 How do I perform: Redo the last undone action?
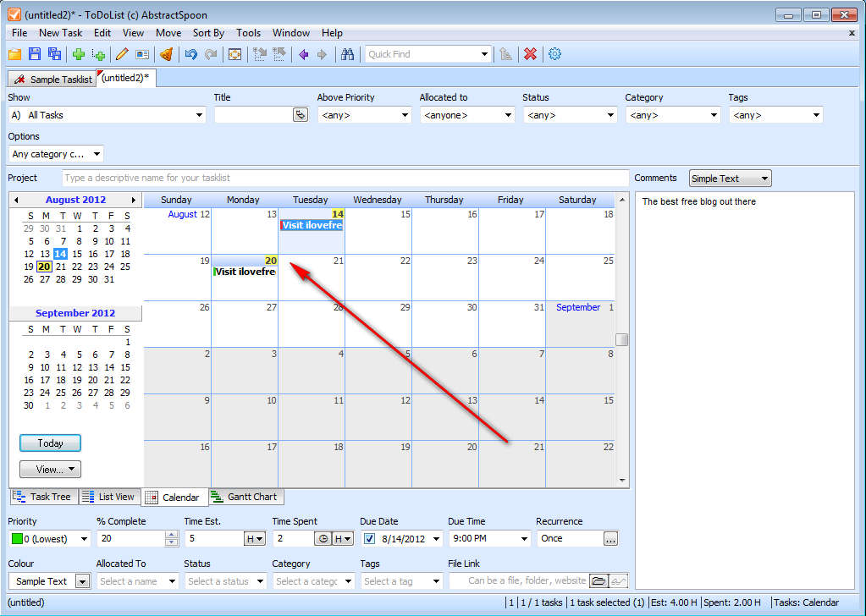coord(211,54)
